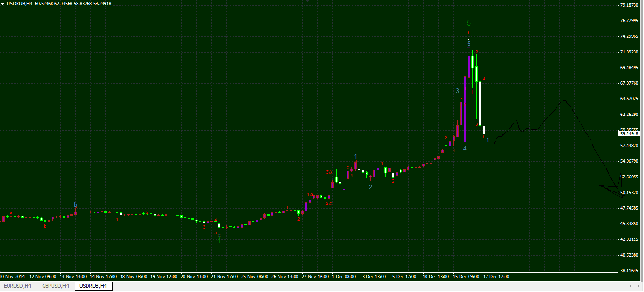Viewport: 644px width, 292px height.
Task: Select the wave c label on chart
Action: point(219,235)
